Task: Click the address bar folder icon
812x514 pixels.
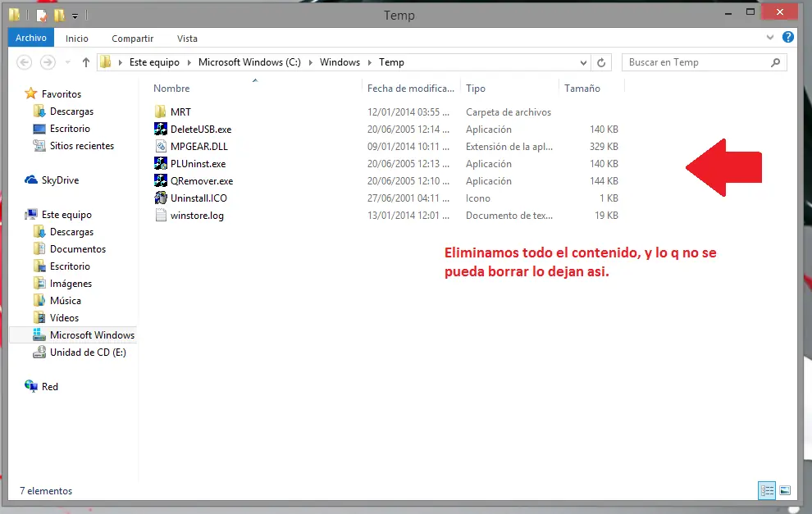Action: point(106,62)
